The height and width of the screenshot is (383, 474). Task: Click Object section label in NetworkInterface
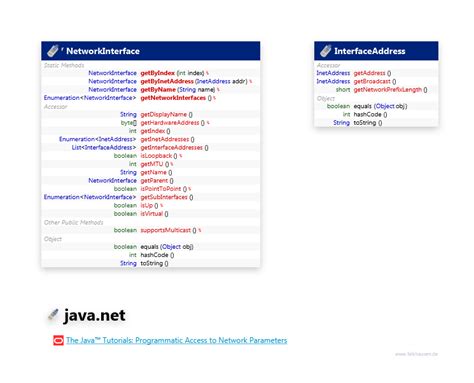pyautogui.click(x=53, y=239)
